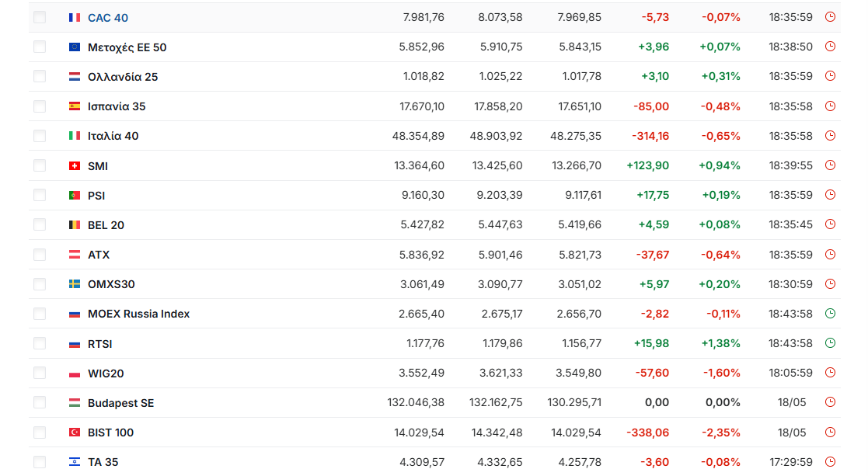
Task: Click the red clock icon for SMI
Action: click(x=830, y=165)
